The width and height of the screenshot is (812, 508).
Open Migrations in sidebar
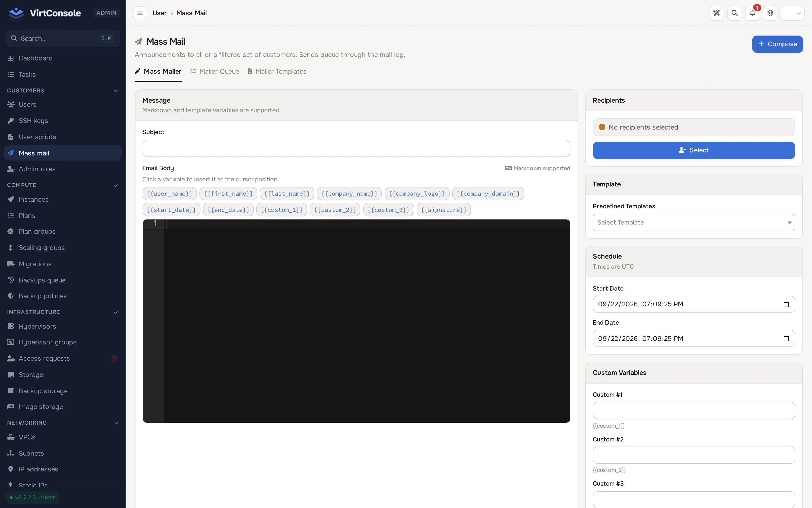(x=63, y=264)
